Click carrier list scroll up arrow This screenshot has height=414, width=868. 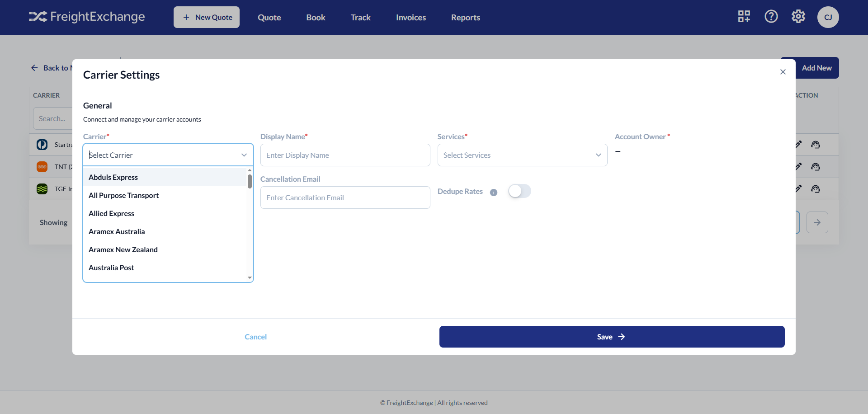(x=250, y=170)
